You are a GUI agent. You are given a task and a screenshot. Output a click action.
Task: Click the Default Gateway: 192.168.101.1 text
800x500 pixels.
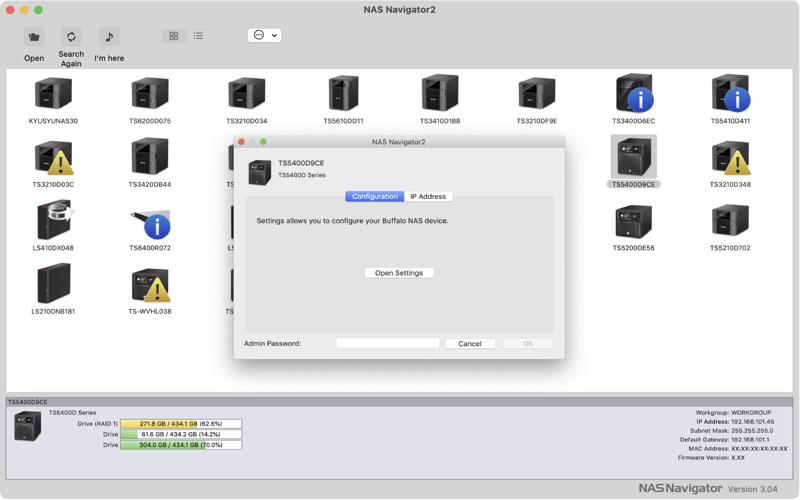(x=724, y=440)
